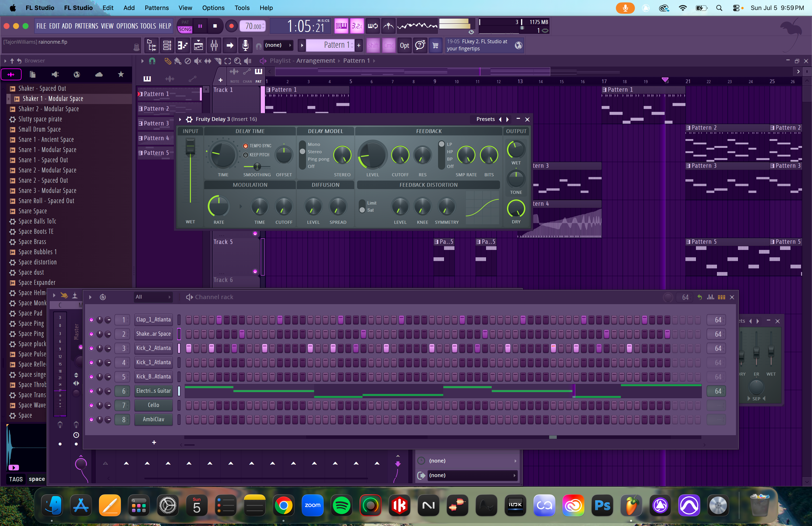Toggle the first step of Kick_1_Atlanta
The height and width of the screenshot is (526, 812).
tap(188, 363)
